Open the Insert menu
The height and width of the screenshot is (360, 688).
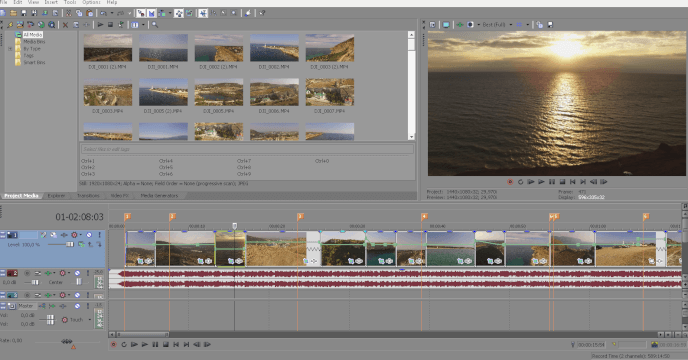[51, 2]
